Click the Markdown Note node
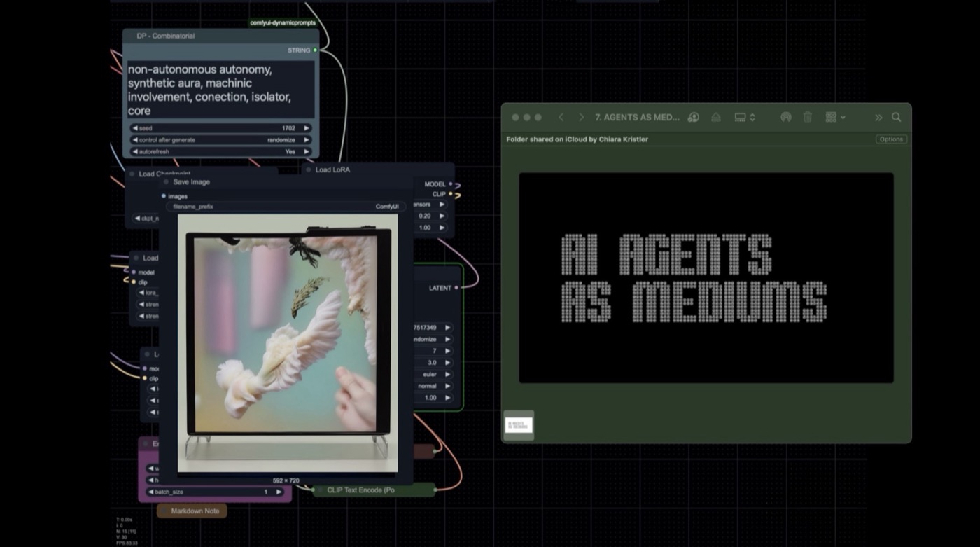Viewport: 980px width, 547px height. (191, 511)
